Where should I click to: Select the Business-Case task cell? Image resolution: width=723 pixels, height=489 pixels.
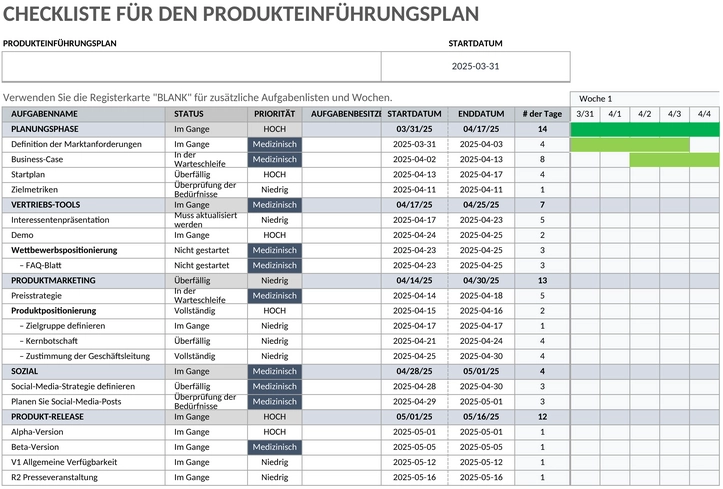point(83,159)
